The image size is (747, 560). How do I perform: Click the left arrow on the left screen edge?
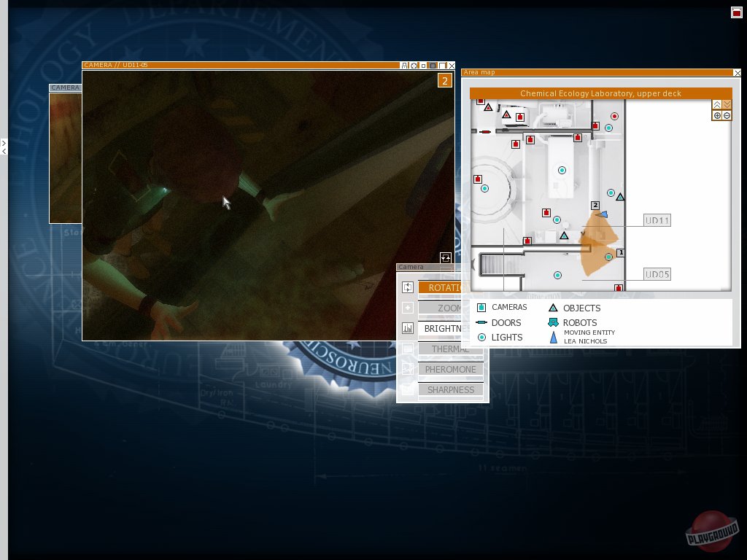tap(4, 151)
